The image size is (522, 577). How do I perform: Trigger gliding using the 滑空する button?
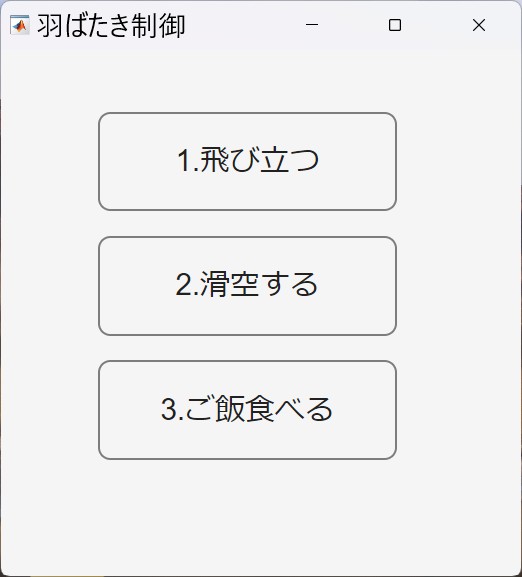coord(247,286)
